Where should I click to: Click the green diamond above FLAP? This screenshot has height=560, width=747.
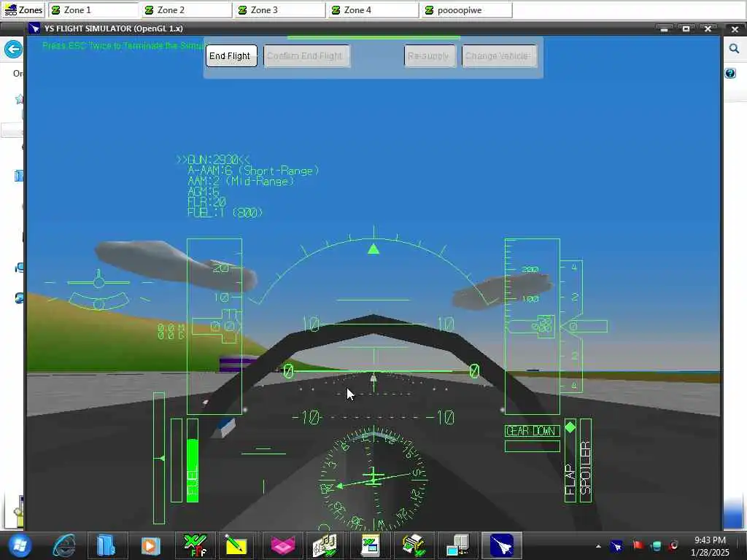(x=570, y=427)
